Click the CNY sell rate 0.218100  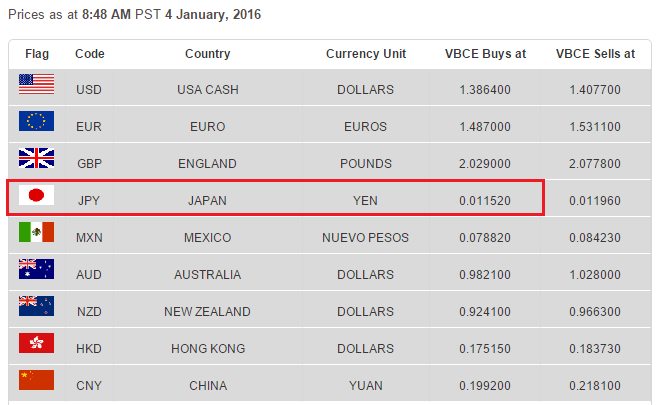point(595,385)
